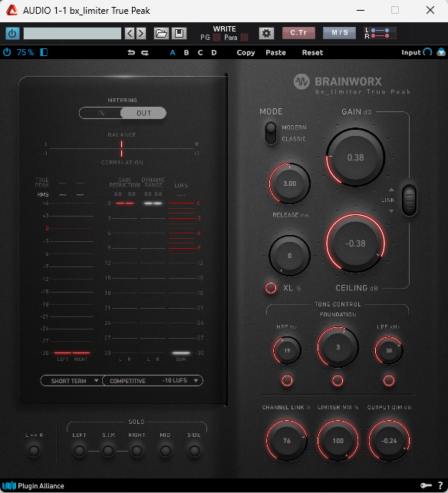The height and width of the screenshot is (493, 448).
Task: Open help with the question mark icon
Action: [440, 486]
